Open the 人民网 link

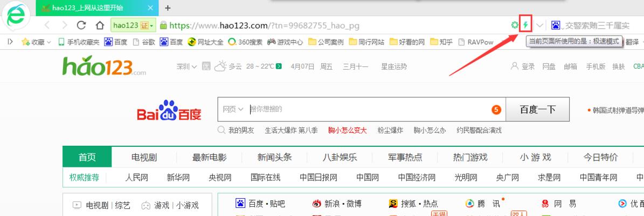coord(136,177)
